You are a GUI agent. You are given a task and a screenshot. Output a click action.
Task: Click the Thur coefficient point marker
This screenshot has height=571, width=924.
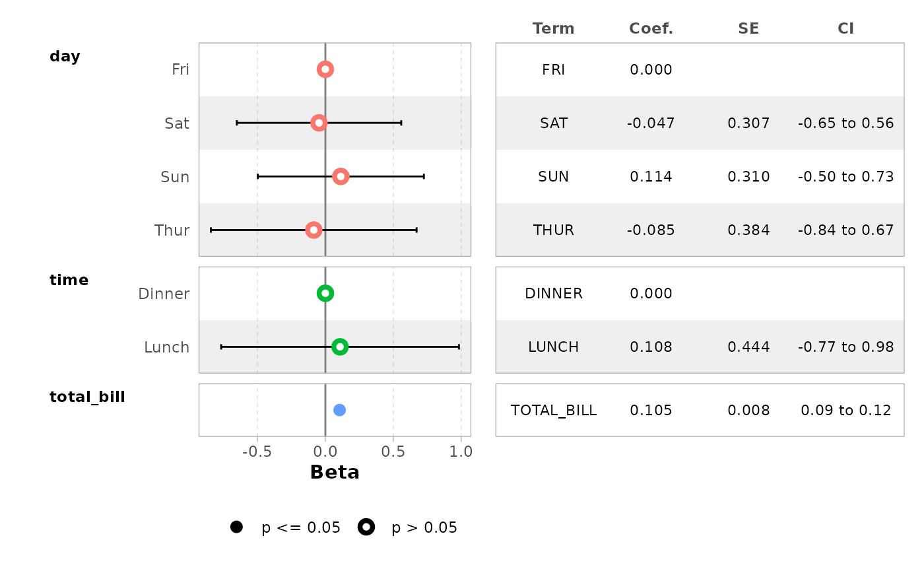pyautogui.click(x=313, y=230)
